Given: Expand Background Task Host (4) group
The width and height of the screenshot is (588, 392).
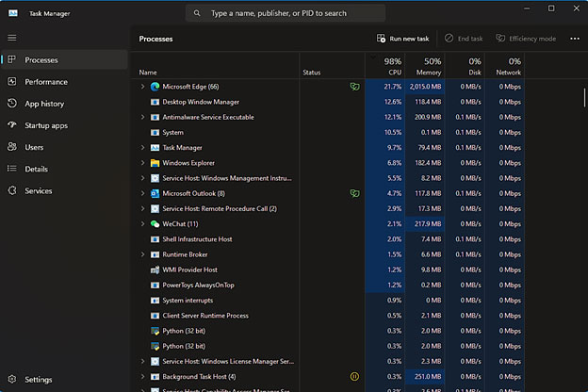Looking at the screenshot, I should 142,377.
